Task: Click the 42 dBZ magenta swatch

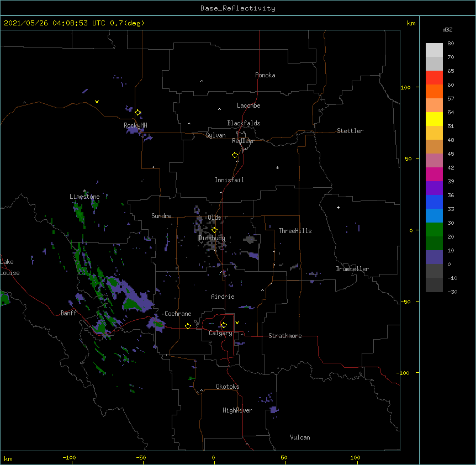Action: point(434,174)
